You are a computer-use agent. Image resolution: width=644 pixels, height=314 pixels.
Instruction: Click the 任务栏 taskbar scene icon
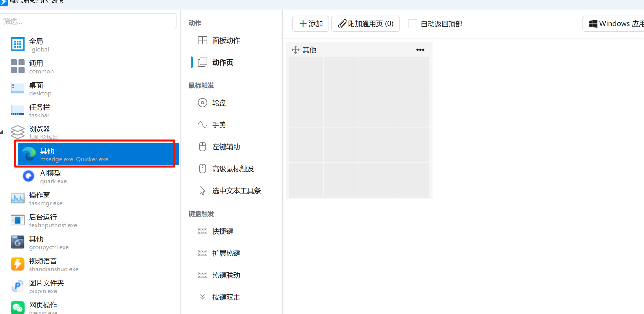point(17,110)
